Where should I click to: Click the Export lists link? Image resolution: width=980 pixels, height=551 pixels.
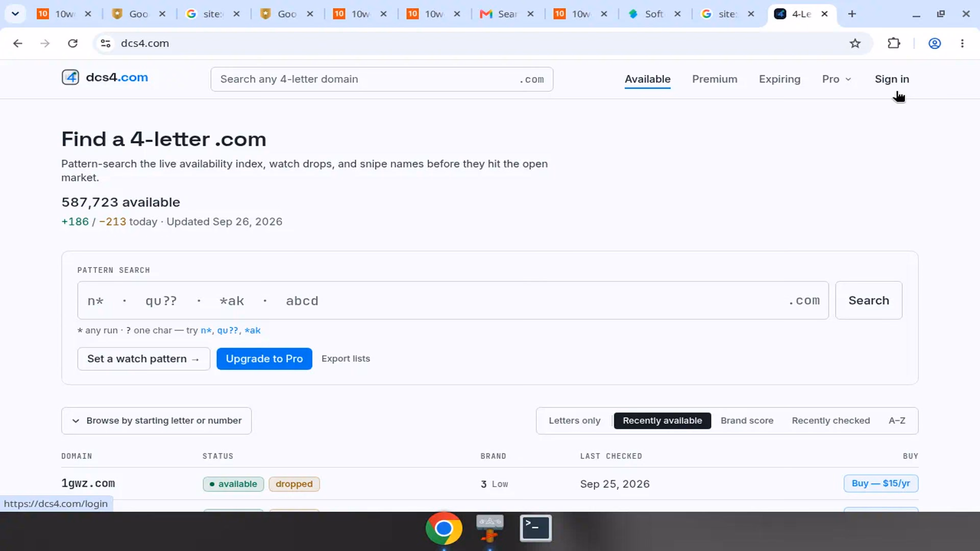pyautogui.click(x=346, y=359)
